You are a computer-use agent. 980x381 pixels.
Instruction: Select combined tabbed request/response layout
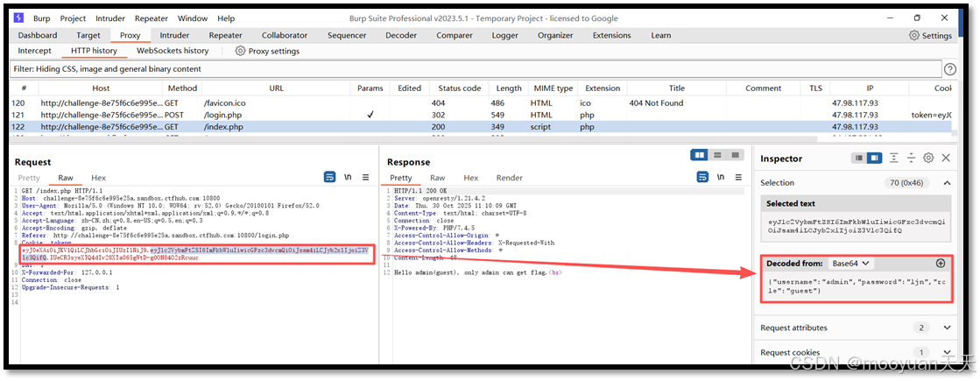pos(735,155)
